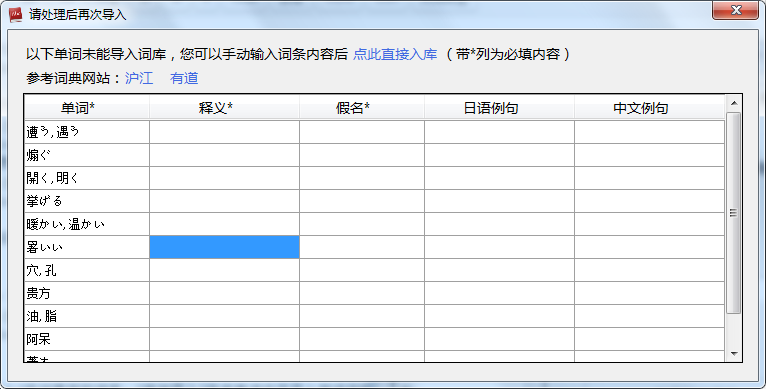Select the word cell 油,脂
The width and height of the screenshot is (766, 389).
87,316
